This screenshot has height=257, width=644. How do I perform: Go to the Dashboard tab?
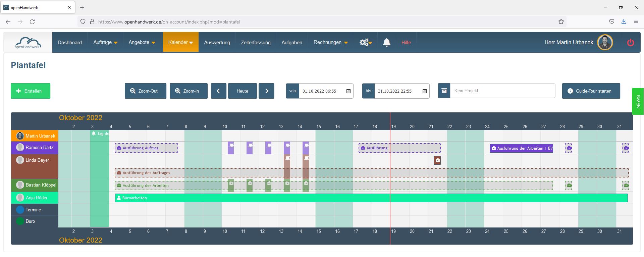point(70,43)
